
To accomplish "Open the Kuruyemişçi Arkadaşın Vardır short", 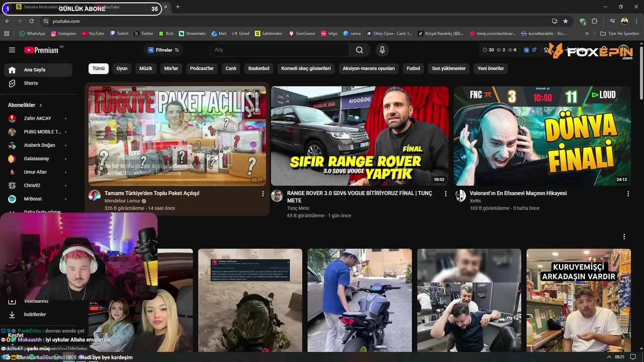I will (579, 300).
